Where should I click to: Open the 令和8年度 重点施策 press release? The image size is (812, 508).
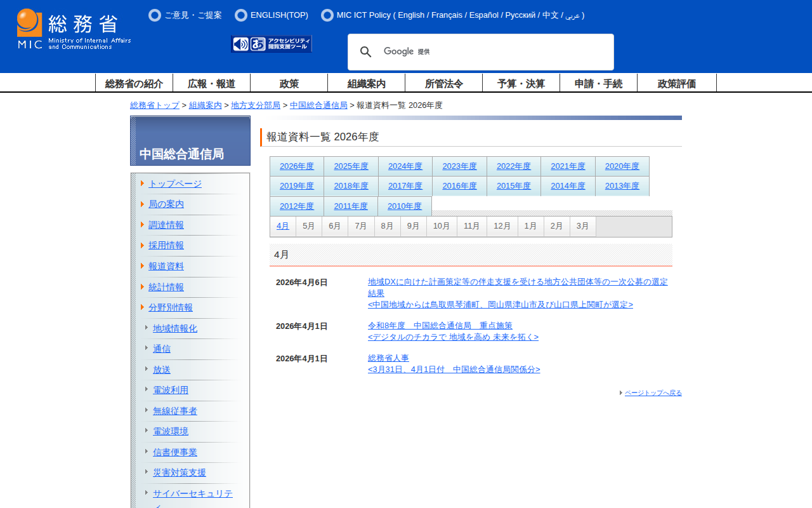440,326
